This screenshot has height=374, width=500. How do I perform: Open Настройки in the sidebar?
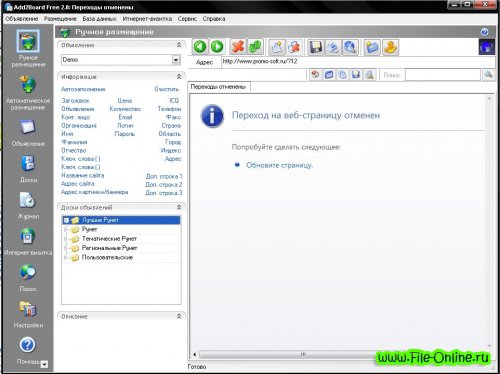coord(28,314)
